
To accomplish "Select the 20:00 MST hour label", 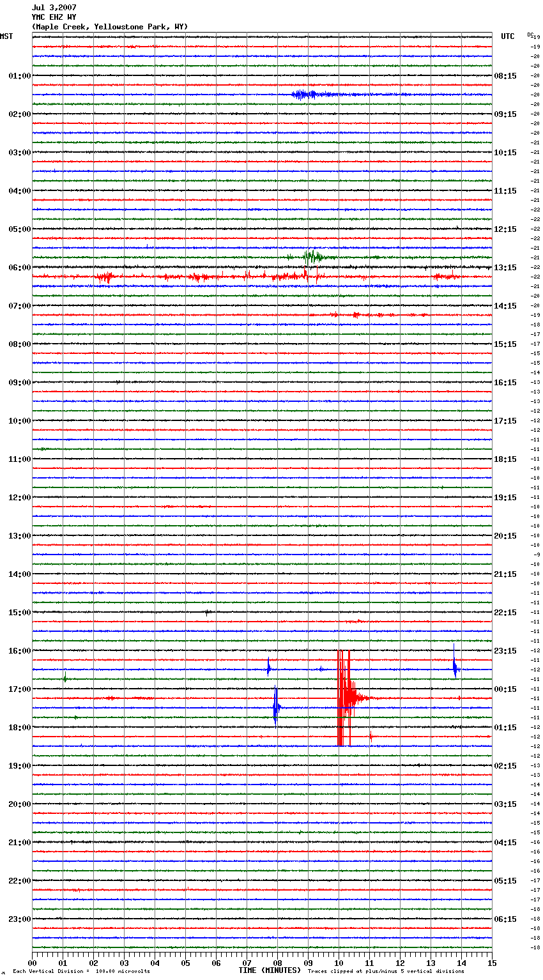I will [20, 804].
